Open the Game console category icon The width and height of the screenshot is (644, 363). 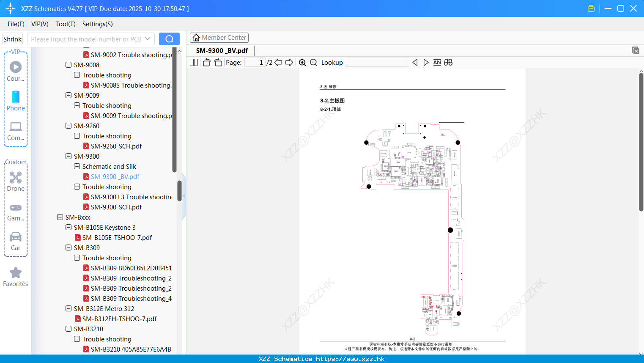click(x=16, y=207)
